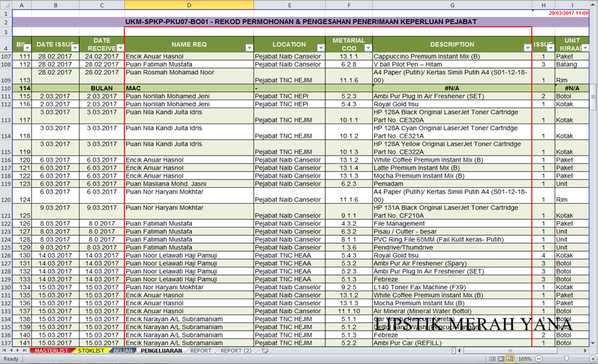Click the zoom slider handle
Image resolution: width=598 pixels, height=364 pixels.
pos(567,359)
